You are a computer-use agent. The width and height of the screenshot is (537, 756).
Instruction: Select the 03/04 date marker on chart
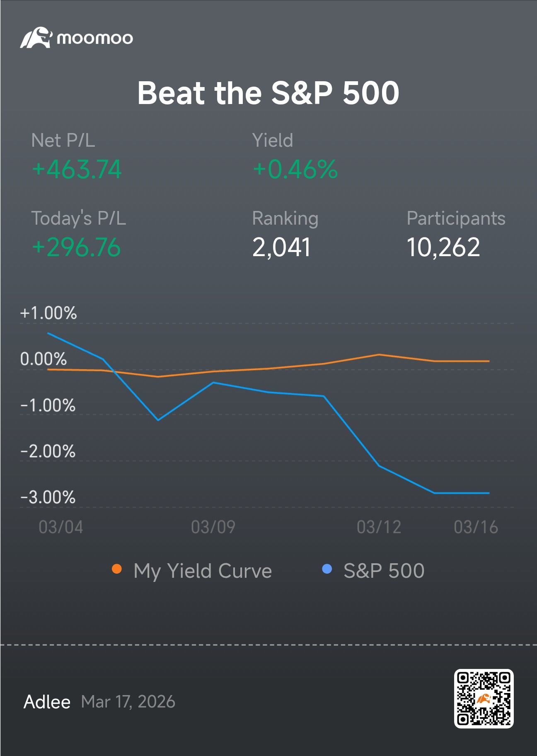(x=61, y=527)
